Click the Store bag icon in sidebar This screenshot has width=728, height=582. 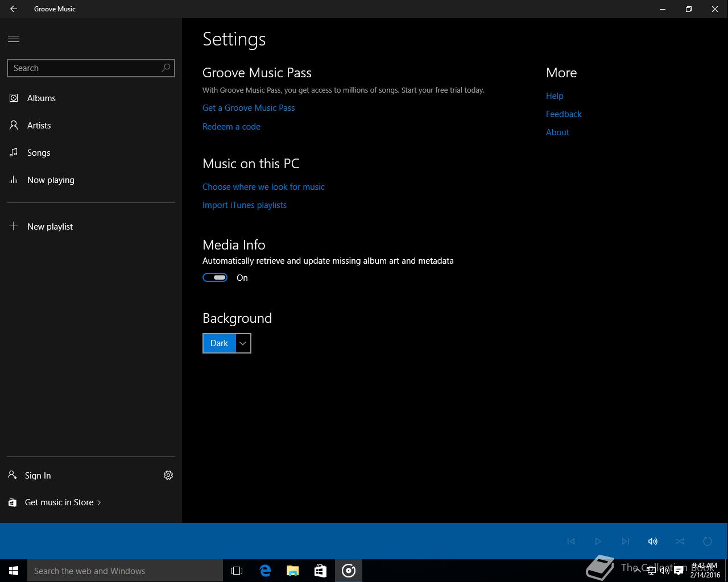(x=13, y=502)
